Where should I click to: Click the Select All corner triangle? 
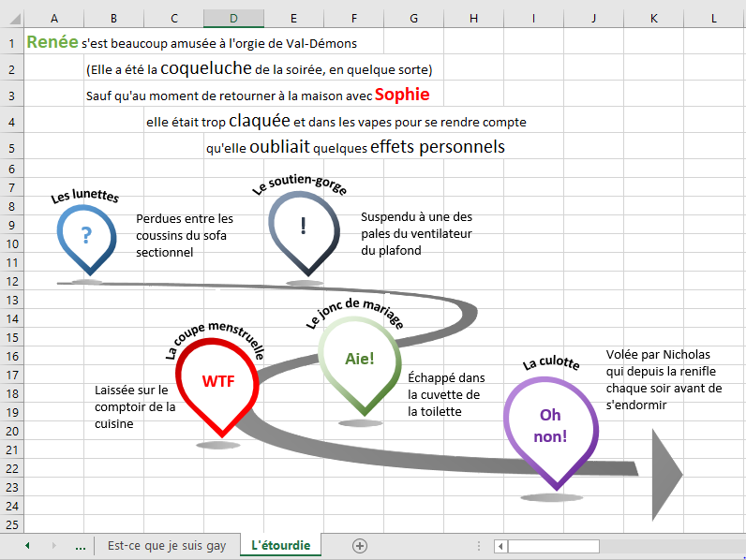(11, 19)
